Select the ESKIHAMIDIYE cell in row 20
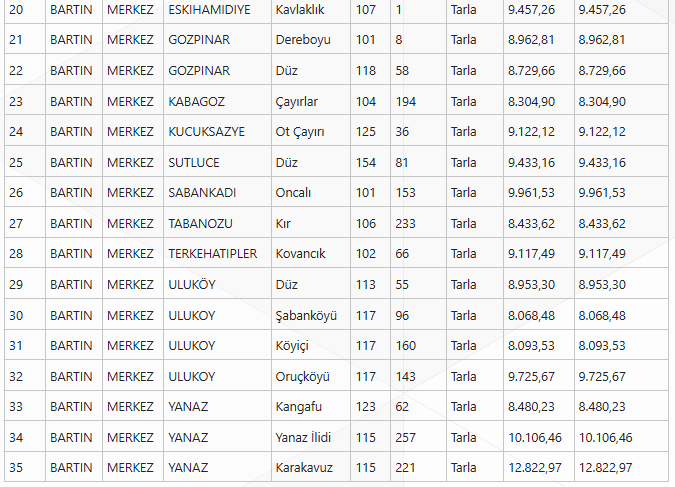Viewport: 675px width, 487px height. click(217, 9)
